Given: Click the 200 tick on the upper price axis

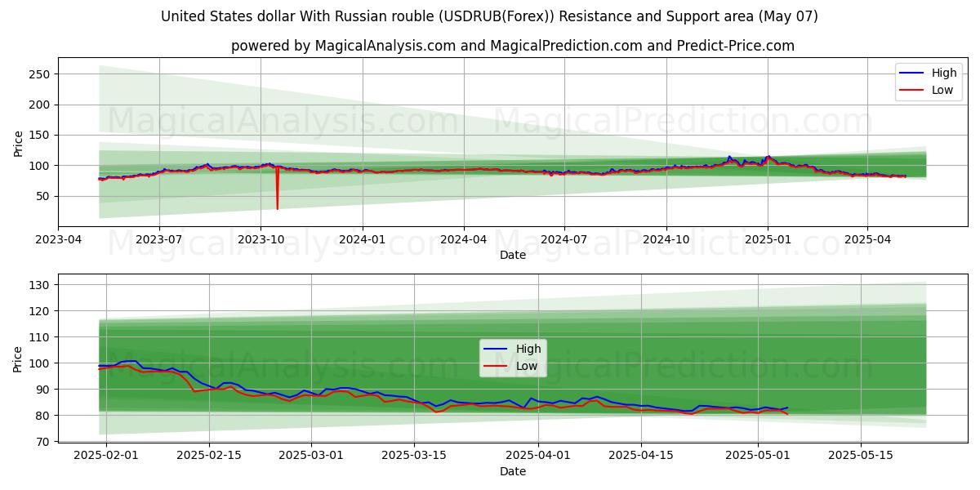Looking at the screenshot, I should click(x=41, y=105).
